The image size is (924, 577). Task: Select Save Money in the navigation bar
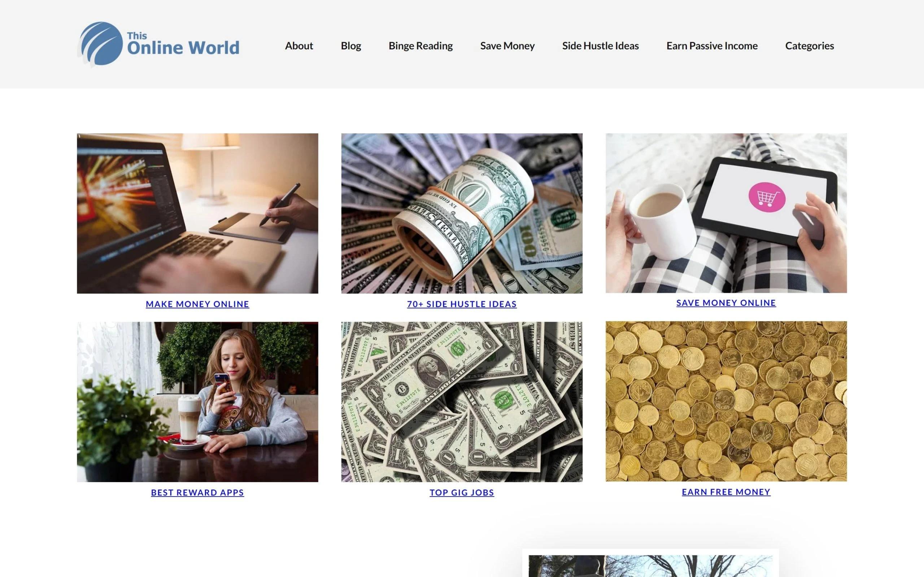[x=507, y=46]
